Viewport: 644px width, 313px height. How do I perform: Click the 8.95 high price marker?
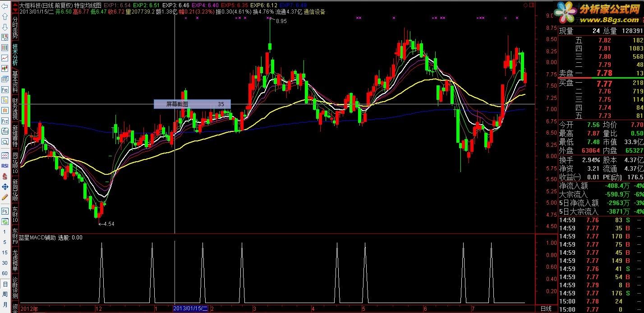click(281, 21)
